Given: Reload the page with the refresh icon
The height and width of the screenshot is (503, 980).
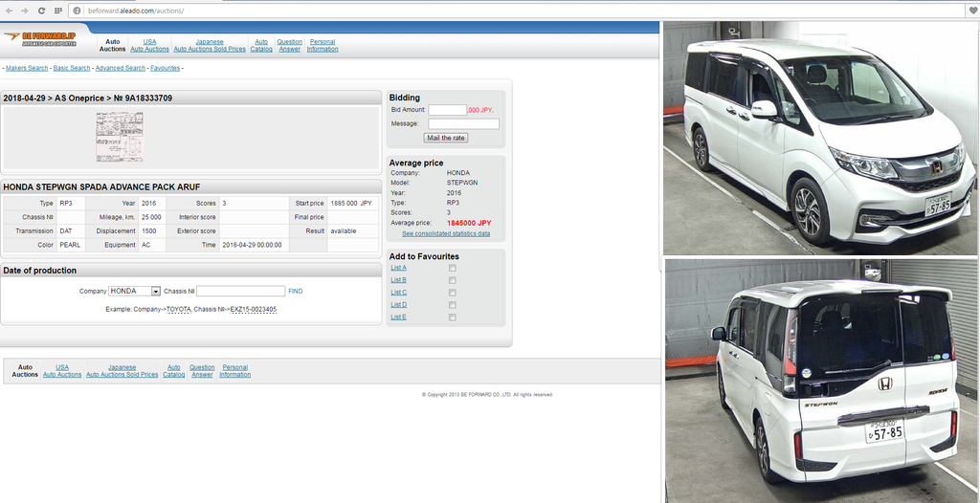Looking at the screenshot, I should point(41,10).
